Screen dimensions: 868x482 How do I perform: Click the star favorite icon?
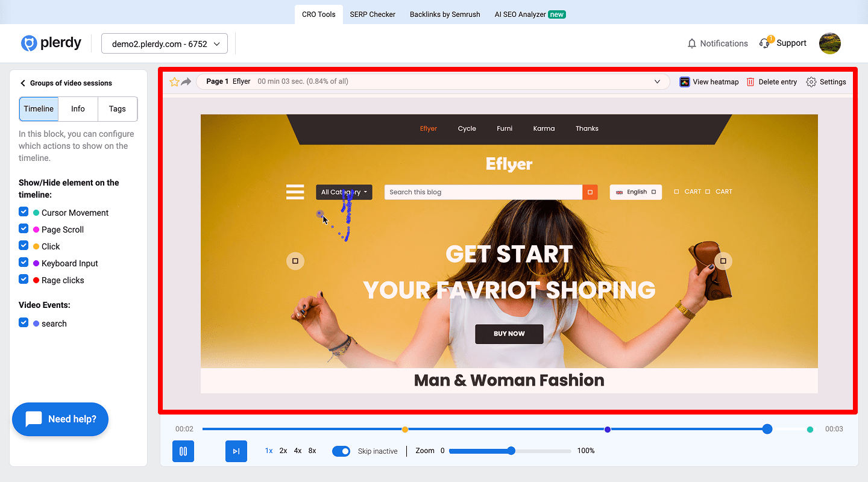(x=174, y=82)
